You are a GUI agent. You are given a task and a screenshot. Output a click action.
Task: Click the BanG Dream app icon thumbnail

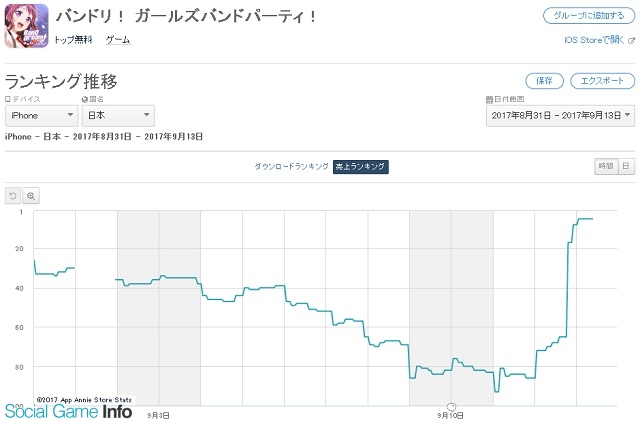click(x=27, y=26)
